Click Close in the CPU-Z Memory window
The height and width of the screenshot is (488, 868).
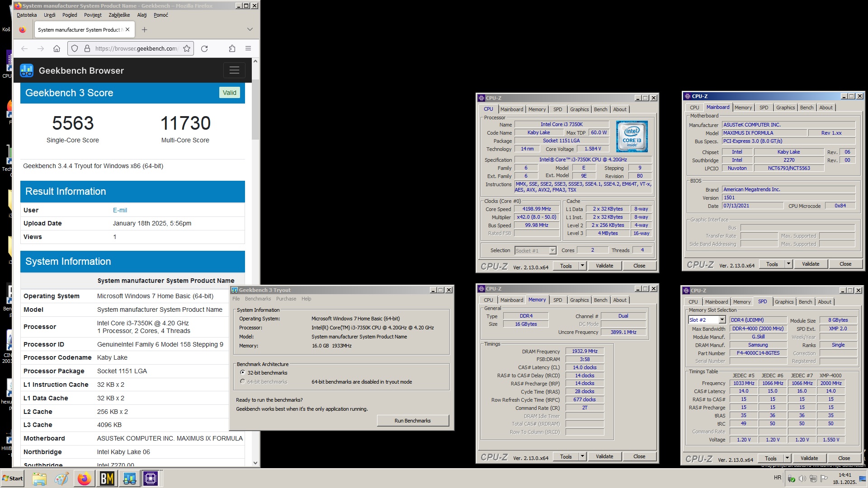pos(639,456)
